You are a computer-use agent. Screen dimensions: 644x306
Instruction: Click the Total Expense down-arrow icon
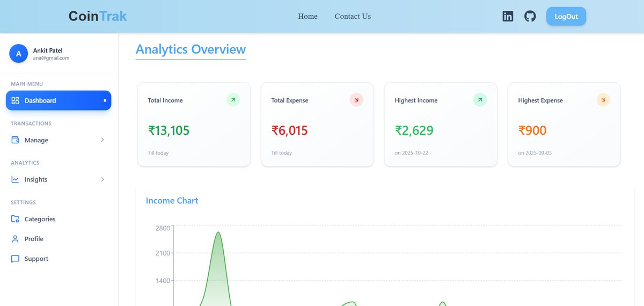[356, 100]
